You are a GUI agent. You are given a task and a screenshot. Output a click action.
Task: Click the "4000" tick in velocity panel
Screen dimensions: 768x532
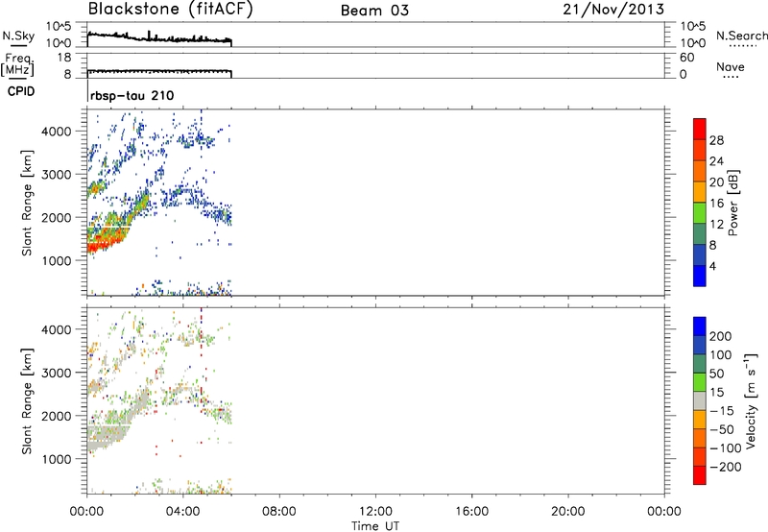(x=57, y=329)
